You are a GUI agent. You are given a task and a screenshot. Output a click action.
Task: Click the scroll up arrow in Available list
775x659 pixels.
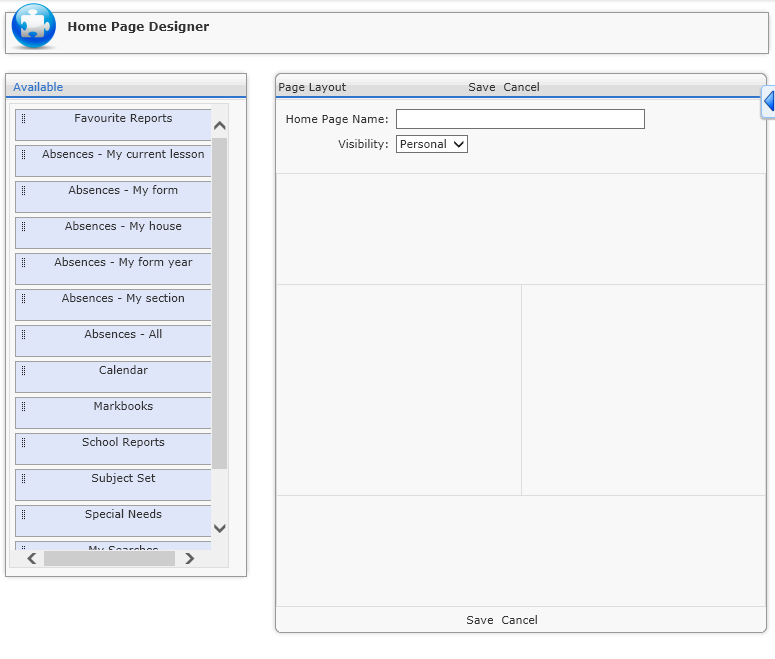(x=220, y=126)
